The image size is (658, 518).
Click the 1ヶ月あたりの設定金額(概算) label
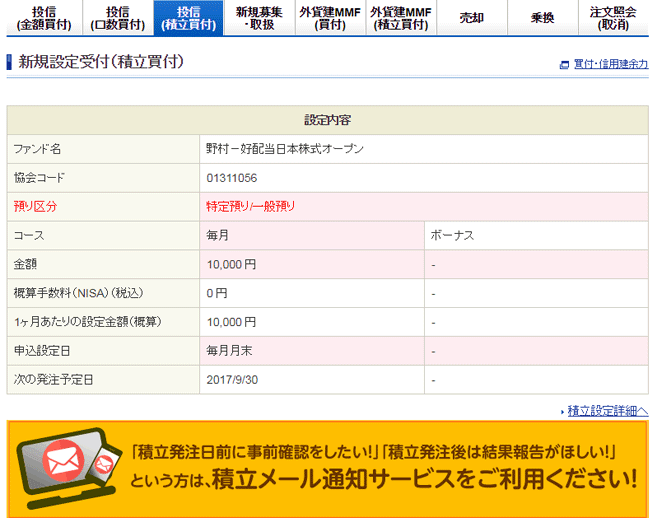(87, 322)
